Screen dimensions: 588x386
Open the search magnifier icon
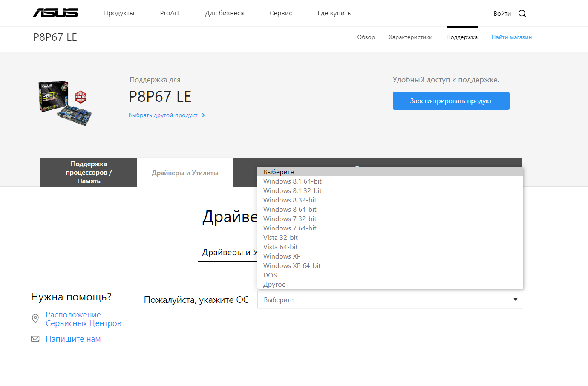[x=522, y=14]
